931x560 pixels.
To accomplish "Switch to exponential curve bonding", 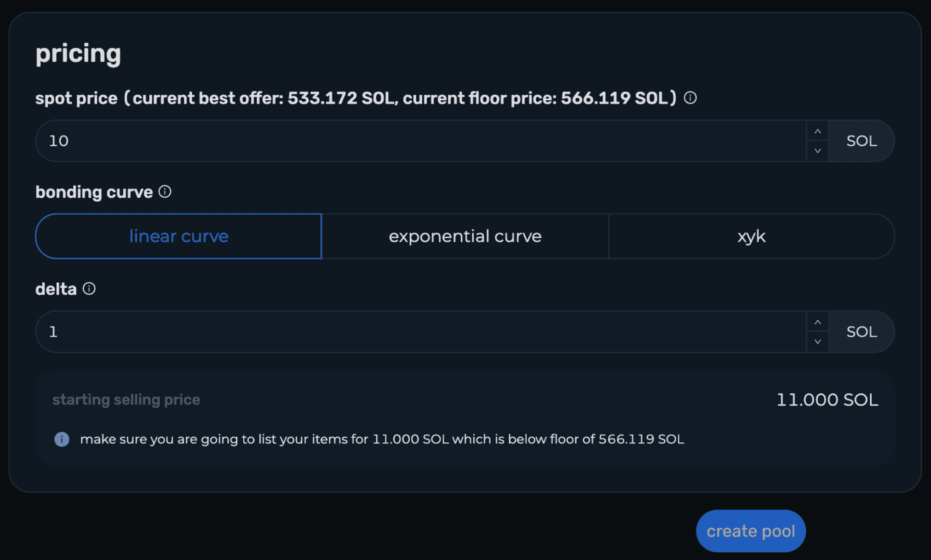I will click(465, 236).
